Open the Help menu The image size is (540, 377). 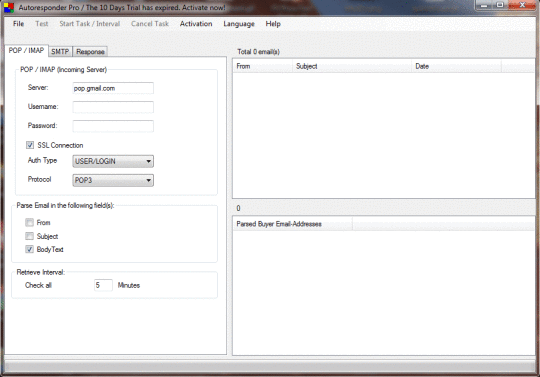pos(273,24)
